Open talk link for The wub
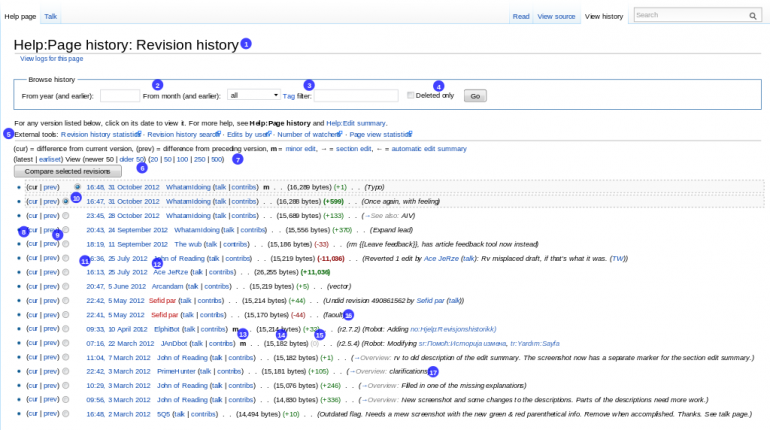 coord(211,244)
